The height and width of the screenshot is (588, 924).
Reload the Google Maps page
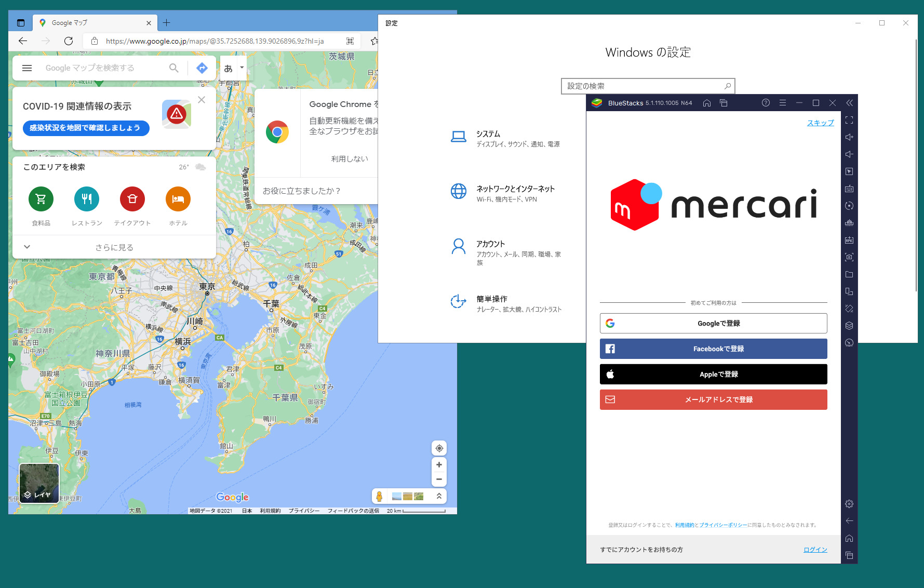(x=69, y=41)
